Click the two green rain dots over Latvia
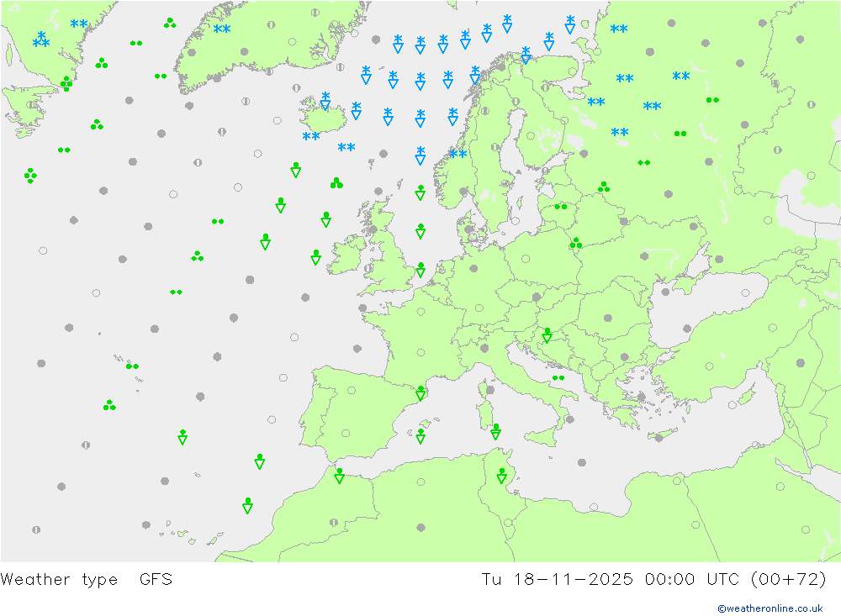Screen dimensions: 841x616 (560, 207)
